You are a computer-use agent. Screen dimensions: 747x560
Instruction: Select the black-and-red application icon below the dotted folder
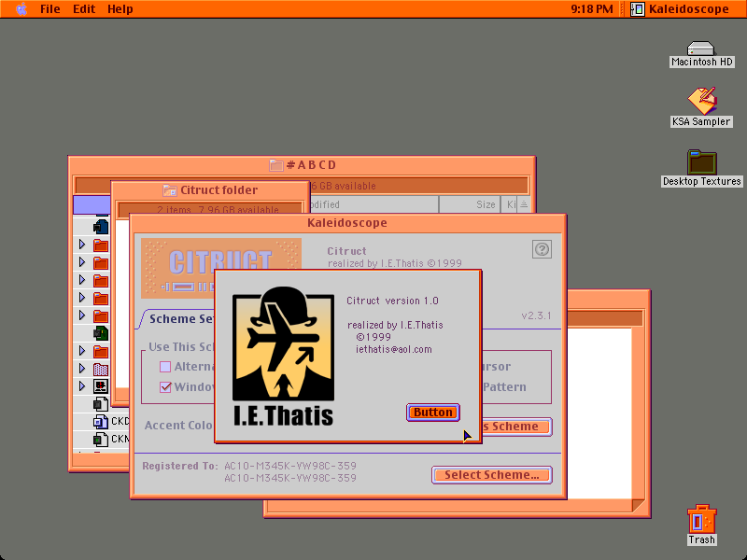(101, 386)
